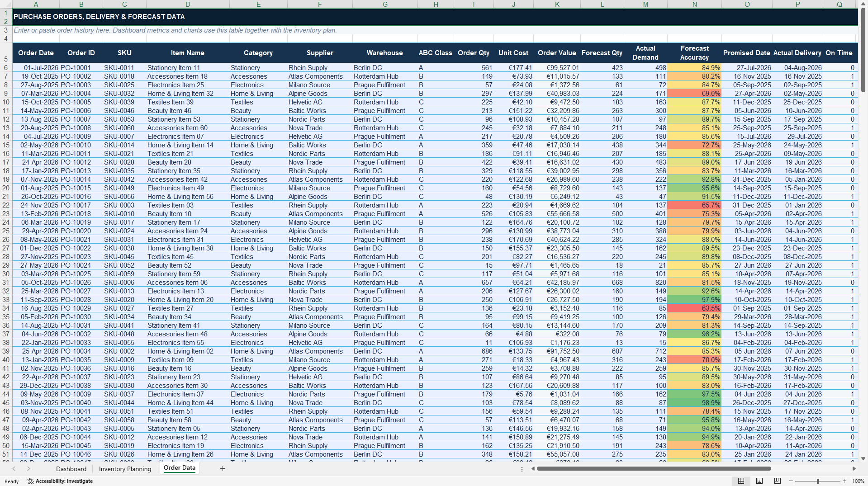
Task: Select the cell SKU-0060
Action: click(x=124, y=128)
